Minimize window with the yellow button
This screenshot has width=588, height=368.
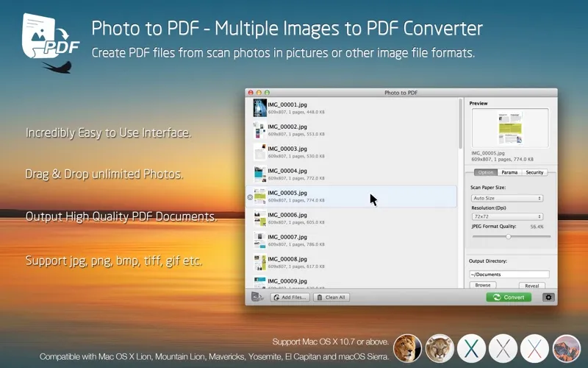pyautogui.click(x=259, y=93)
